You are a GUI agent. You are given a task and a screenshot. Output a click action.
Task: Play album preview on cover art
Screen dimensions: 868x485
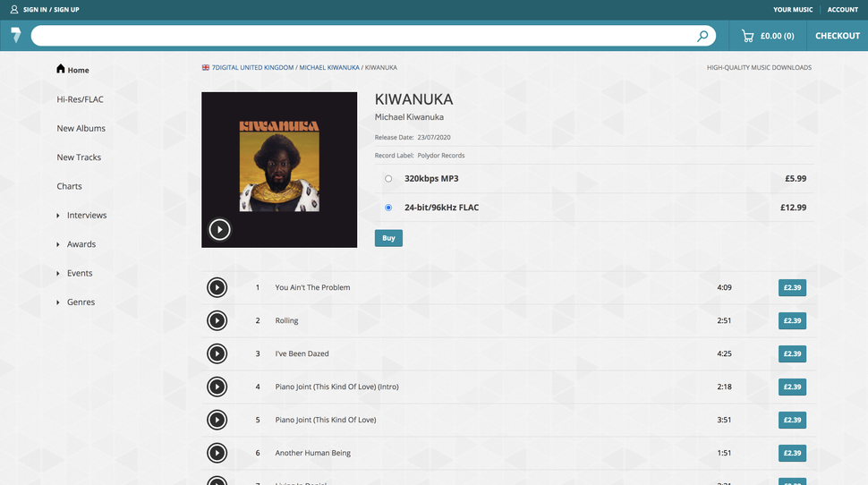pos(220,229)
